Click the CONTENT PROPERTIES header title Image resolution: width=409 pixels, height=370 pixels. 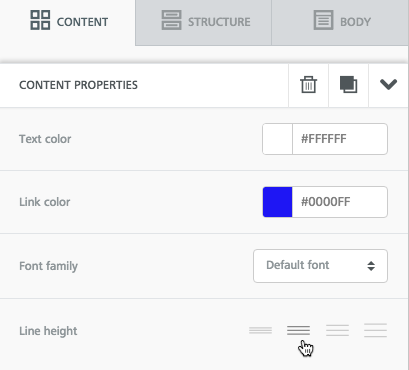[78, 85]
